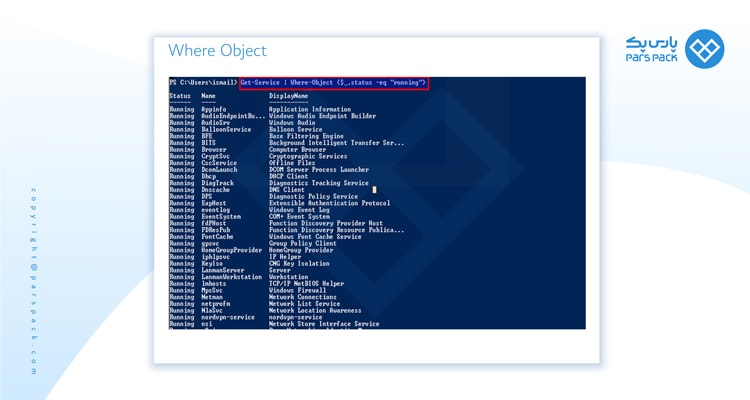This screenshot has height=400, width=750.
Task: Click the 'LanmanWorkstation' service name
Action: click(x=232, y=277)
